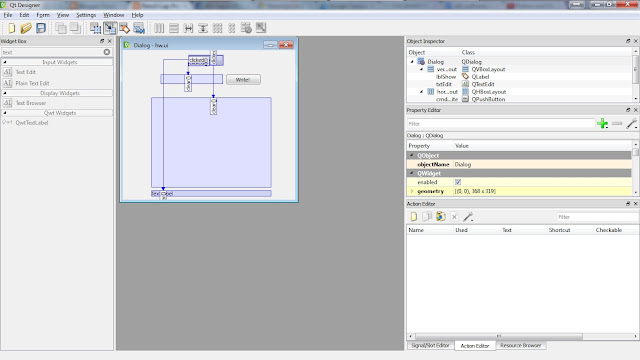640x360 pixels.
Task: Toggle the enabled property checkbox
Action: (458, 182)
